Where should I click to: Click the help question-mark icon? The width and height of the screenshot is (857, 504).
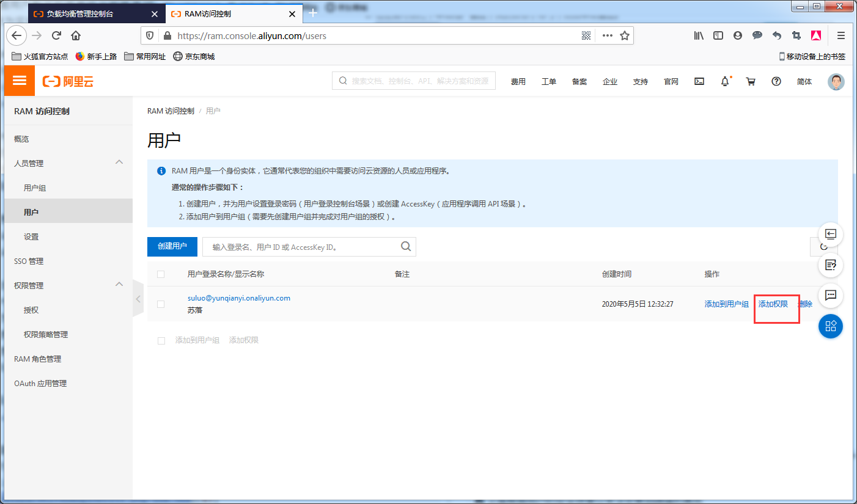pyautogui.click(x=776, y=81)
